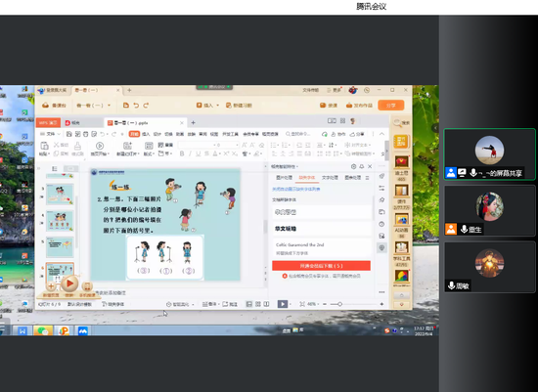Select the 开发工具 ribbon tab

[230, 134]
